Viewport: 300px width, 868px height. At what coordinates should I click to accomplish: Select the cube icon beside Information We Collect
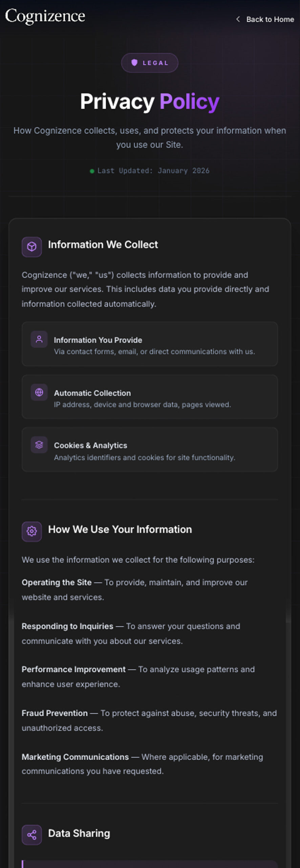31,247
